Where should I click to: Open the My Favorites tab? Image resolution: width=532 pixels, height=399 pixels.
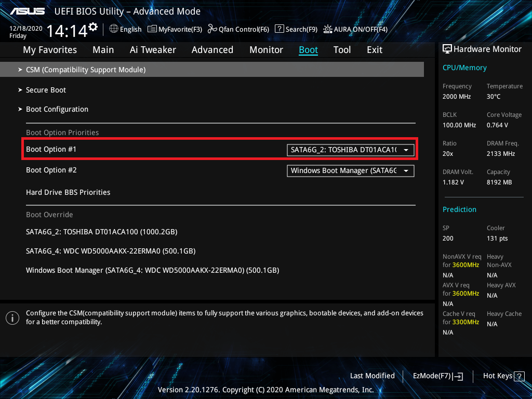pos(50,50)
